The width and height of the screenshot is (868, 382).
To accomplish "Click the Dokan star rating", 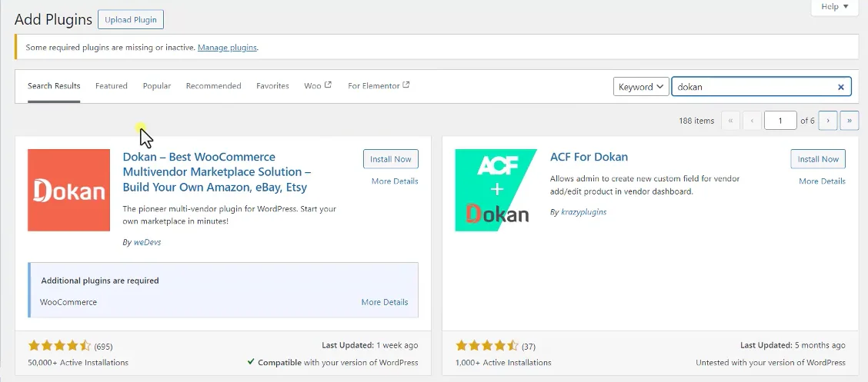I will click(x=59, y=346).
